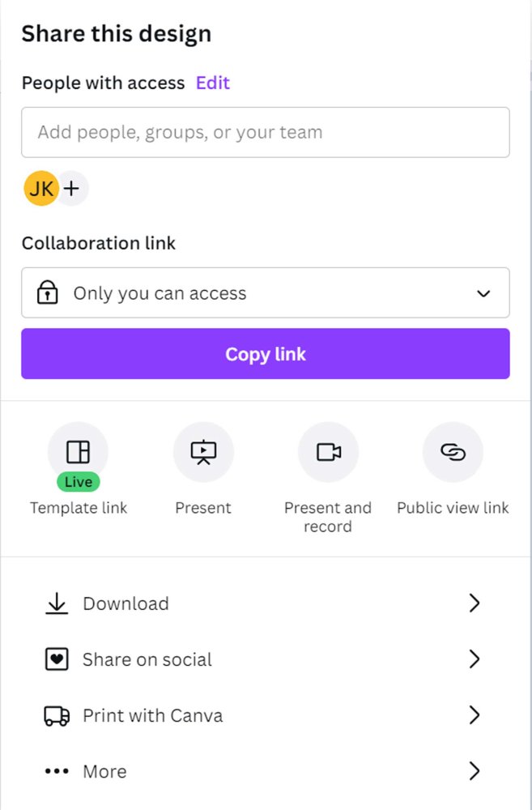Click the Edit link next to People with access

[212, 83]
